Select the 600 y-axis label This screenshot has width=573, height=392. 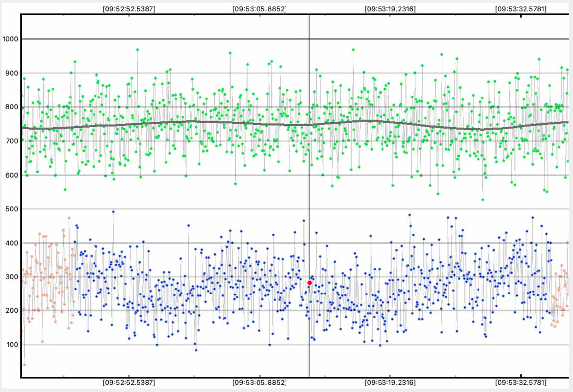(10, 175)
